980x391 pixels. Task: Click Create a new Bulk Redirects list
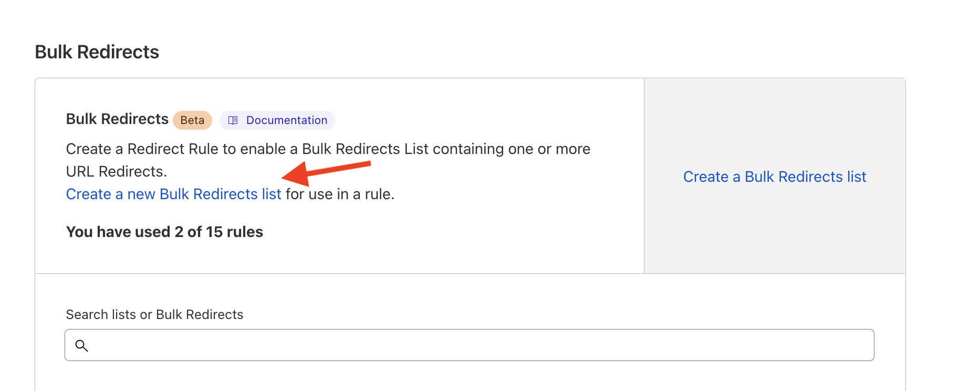(x=173, y=194)
